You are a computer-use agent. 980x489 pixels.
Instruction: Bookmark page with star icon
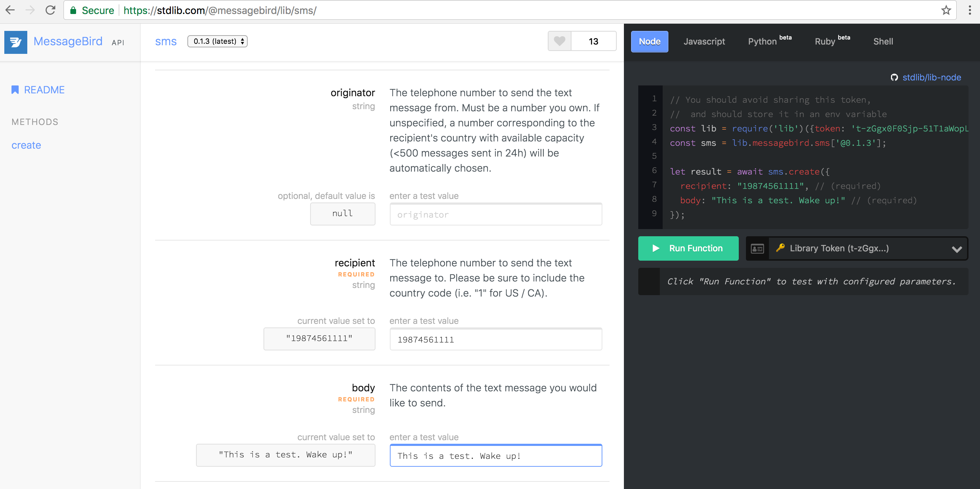946,10
